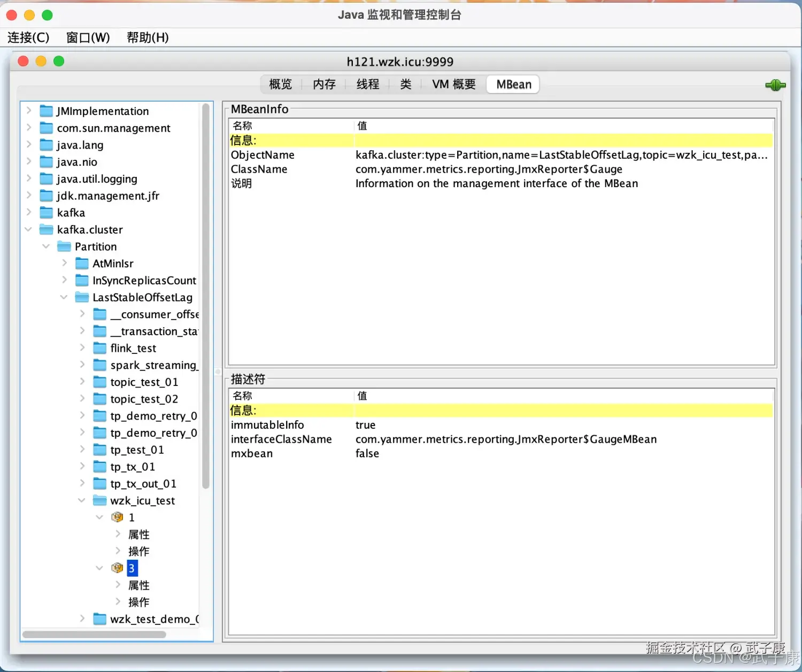
Task: Open the VM 概要 tab
Action: click(454, 84)
